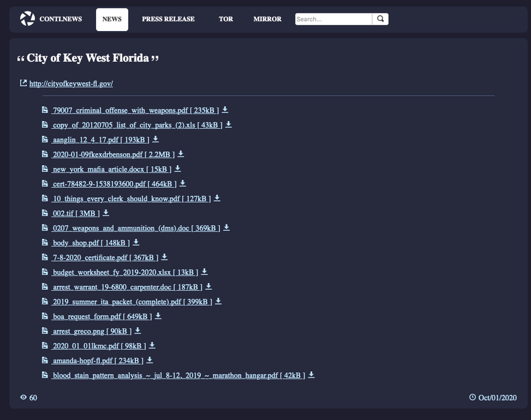
Task: Click file icon before body_shop.pdf
Action: coord(45,242)
